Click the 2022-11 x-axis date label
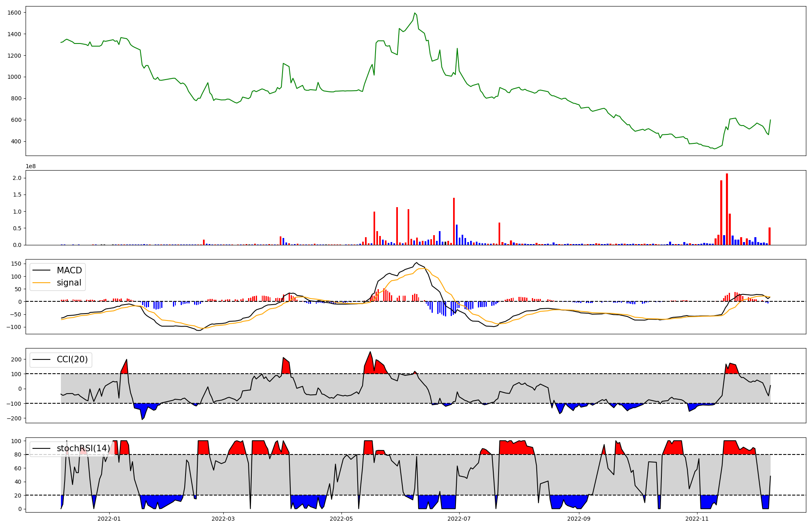 point(697,519)
